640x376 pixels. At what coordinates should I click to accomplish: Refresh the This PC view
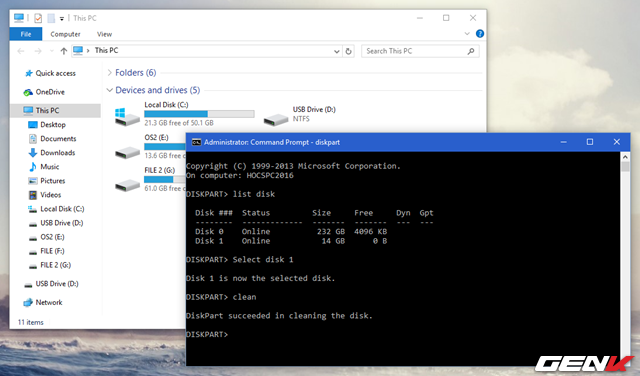pyautogui.click(x=349, y=51)
